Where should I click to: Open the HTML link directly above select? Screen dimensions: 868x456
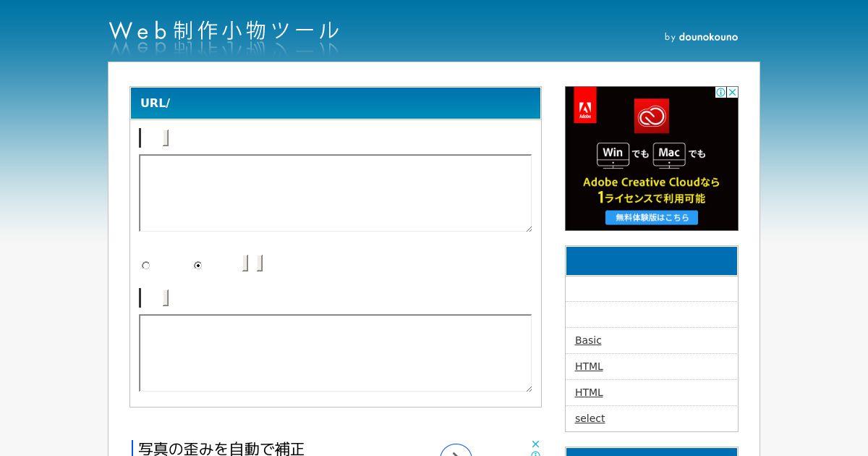pyautogui.click(x=589, y=392)
